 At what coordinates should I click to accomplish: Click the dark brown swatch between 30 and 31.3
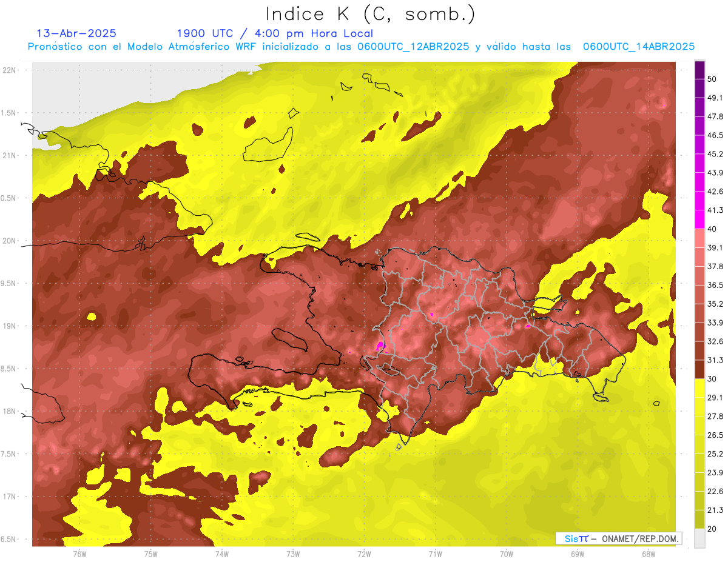coord(699,369)
